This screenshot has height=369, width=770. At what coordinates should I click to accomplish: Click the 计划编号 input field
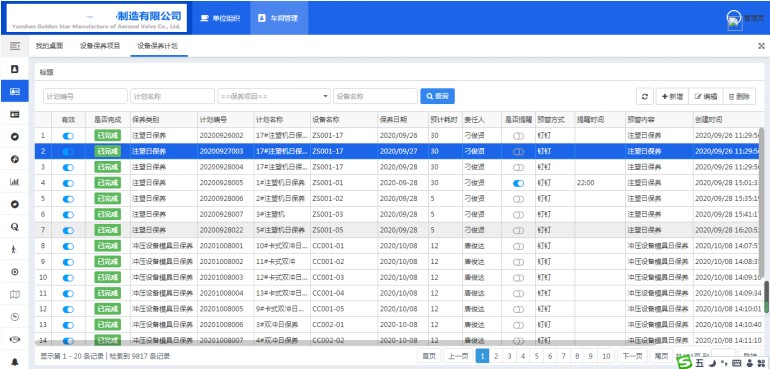coord(85,96)
